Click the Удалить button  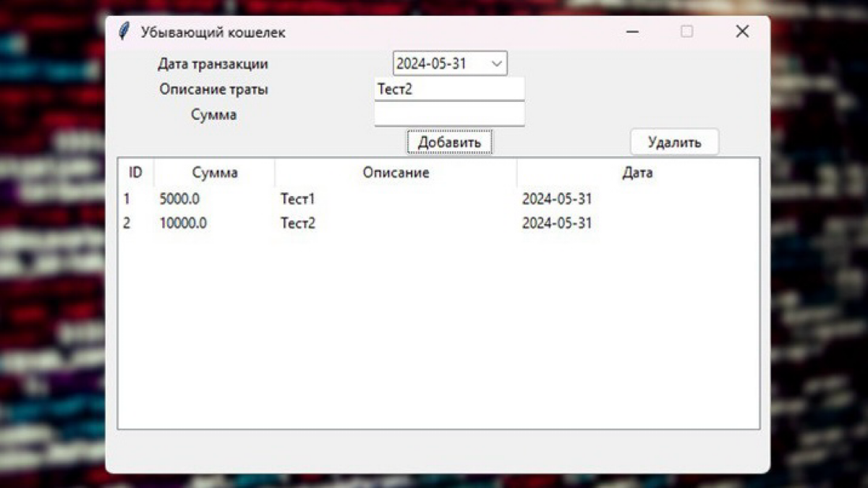[675, 142]
